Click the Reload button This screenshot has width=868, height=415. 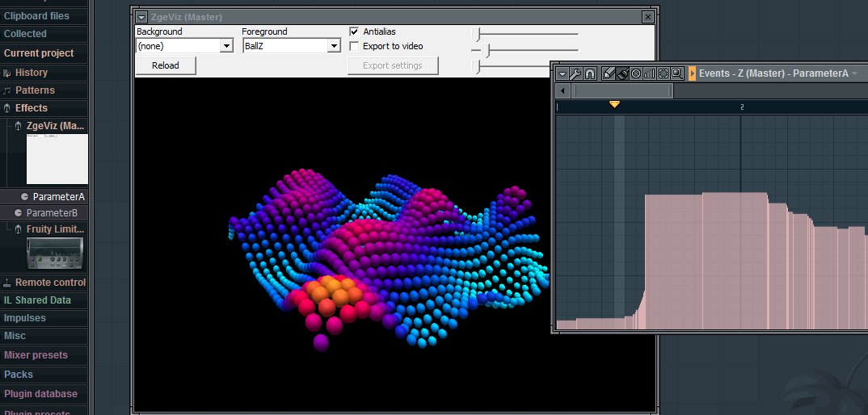point(166,65)
